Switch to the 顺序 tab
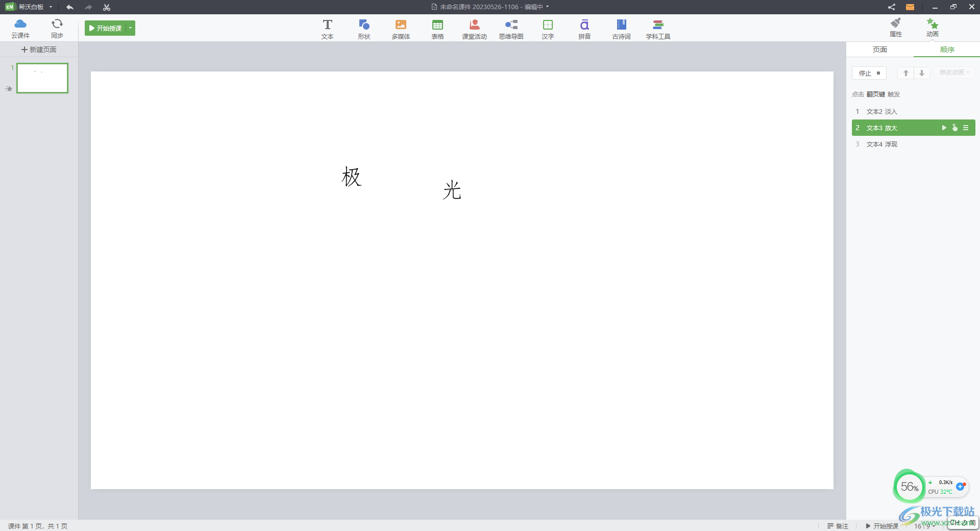980x531 pixels. (x=947, y=50)
